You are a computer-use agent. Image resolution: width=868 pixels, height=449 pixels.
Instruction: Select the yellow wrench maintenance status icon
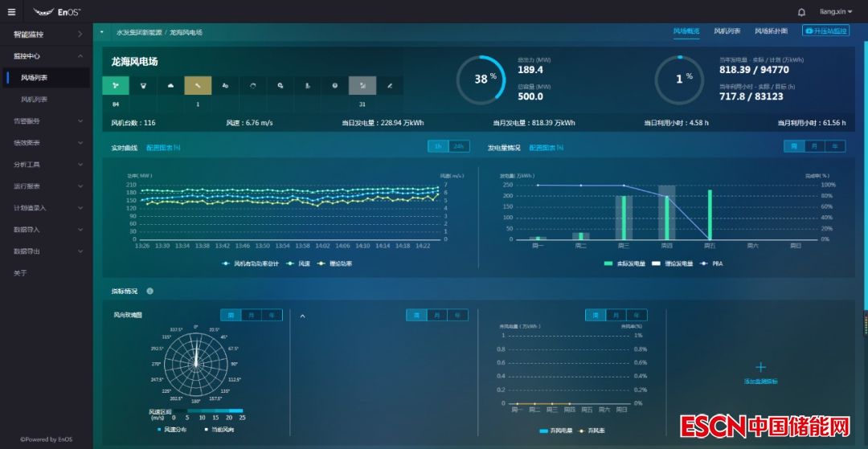click(198, 85)
